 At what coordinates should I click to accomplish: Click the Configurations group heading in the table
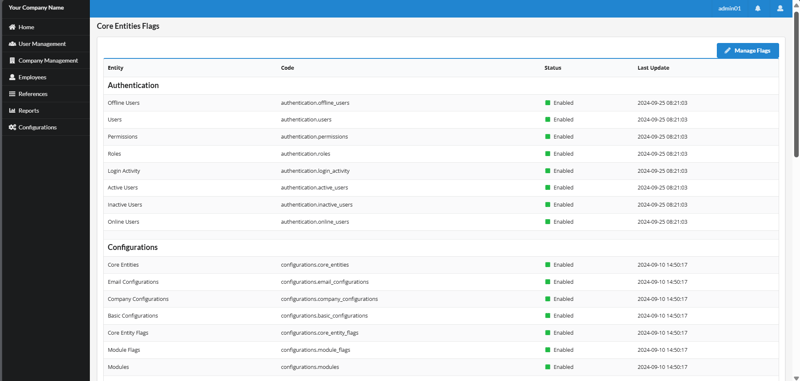pos(133,247)
